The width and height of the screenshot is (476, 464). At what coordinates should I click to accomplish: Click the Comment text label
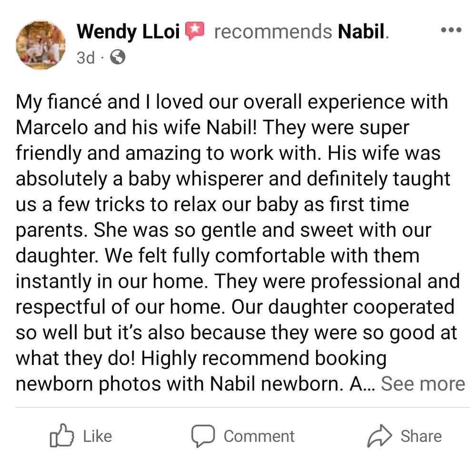click(x=259, y=436)
